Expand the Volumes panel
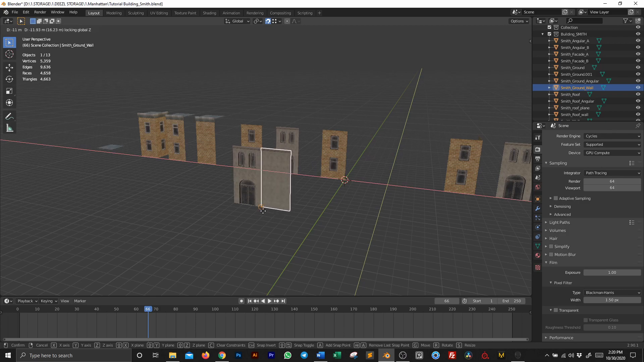644x362 pixels. (x=557, y=230)
